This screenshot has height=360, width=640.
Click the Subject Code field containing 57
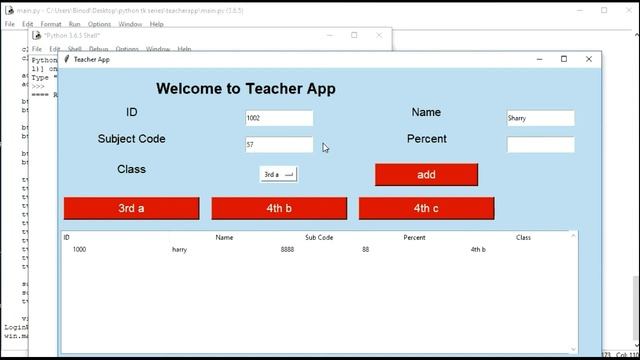[x=279, y=144]
